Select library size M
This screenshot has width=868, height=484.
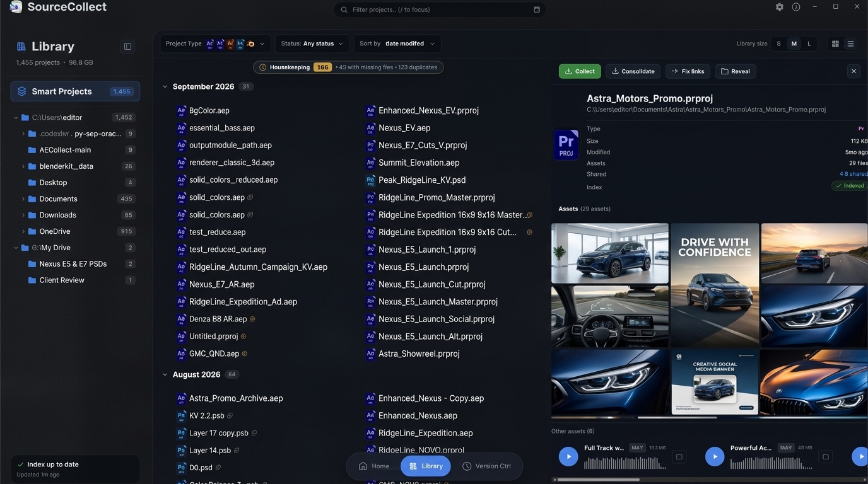[794, 44]
